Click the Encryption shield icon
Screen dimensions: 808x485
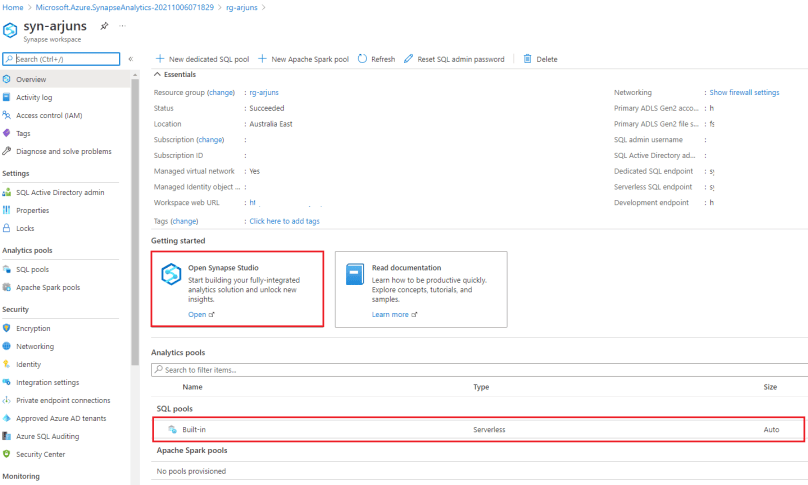coord(6,328)
